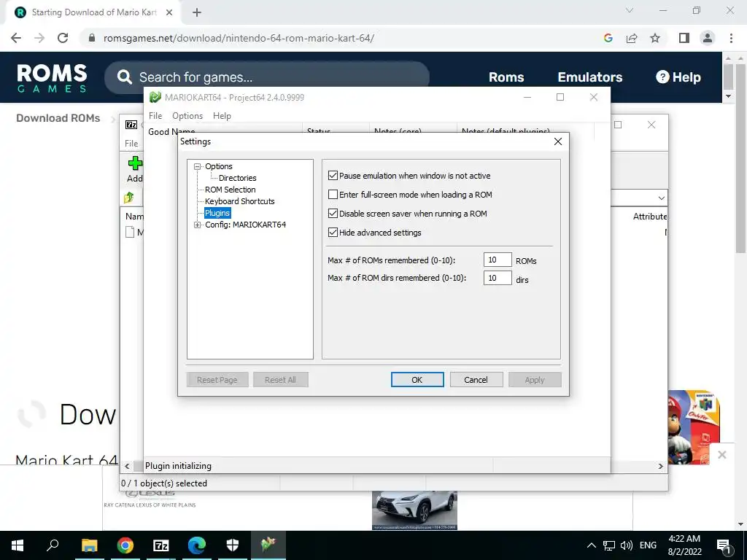Click the 7-Zip window title icon
This screenshot has width=747, height=560.
[x=131, y=125]
